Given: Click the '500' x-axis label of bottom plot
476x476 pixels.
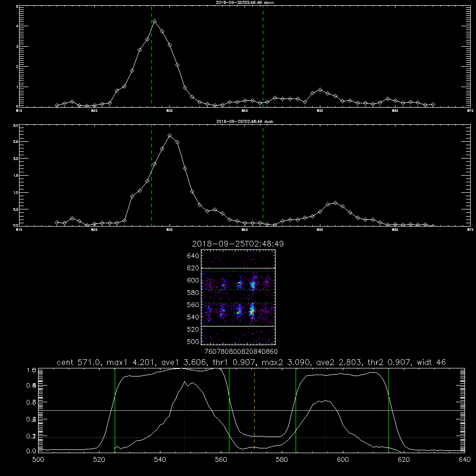Looking at the screenshot, I should (38, 460).
